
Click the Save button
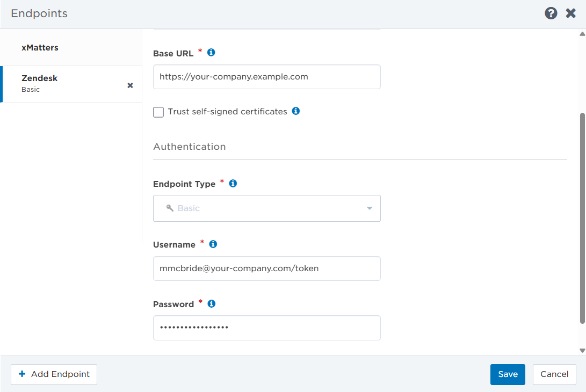(x=508, y=374)
